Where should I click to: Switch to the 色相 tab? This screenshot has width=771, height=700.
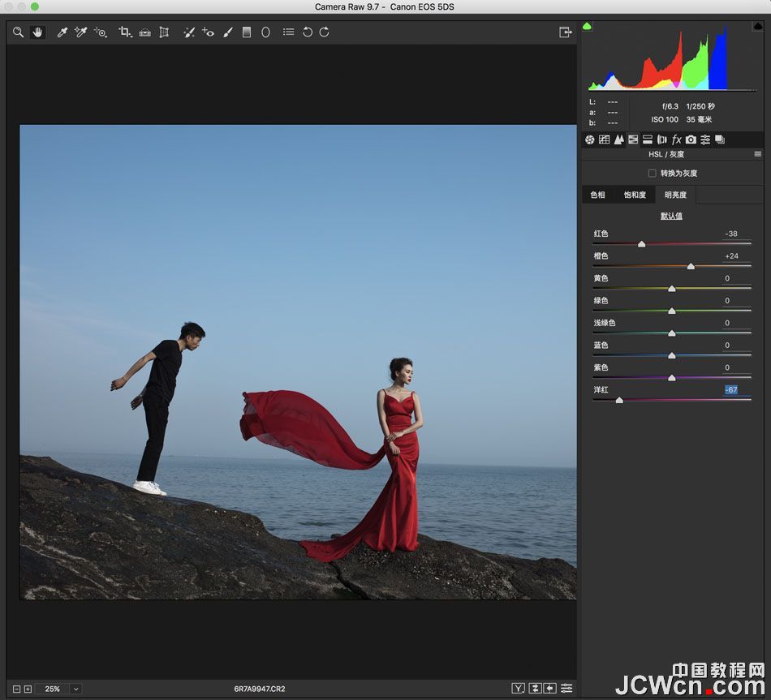click(597, 195)
